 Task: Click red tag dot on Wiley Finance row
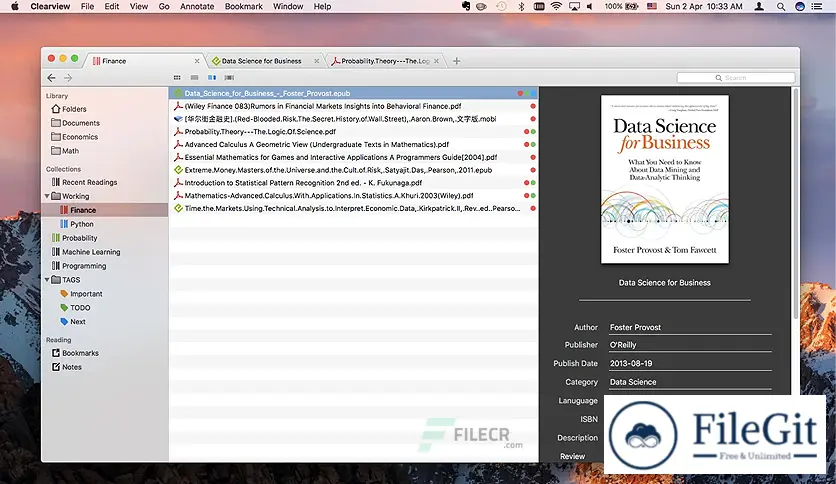pos(533,106)
